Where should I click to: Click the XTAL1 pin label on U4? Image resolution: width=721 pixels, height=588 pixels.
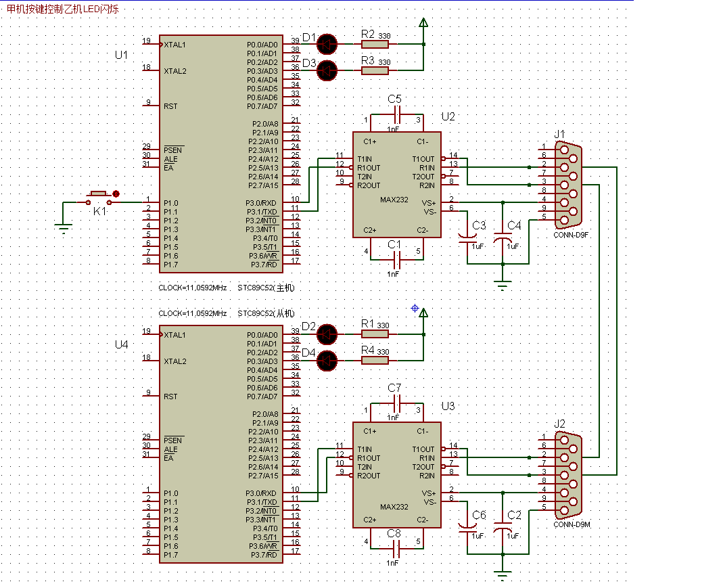click(175, 335)
